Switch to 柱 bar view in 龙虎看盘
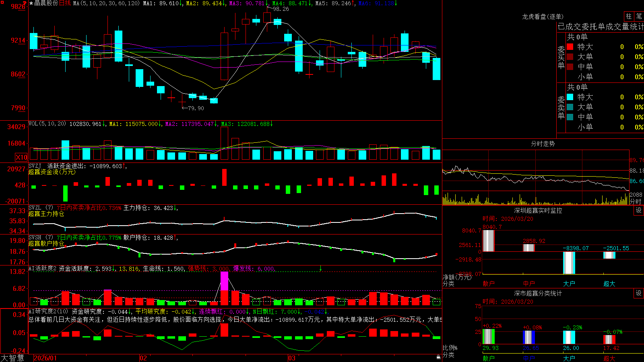 [x=629, y=16]
